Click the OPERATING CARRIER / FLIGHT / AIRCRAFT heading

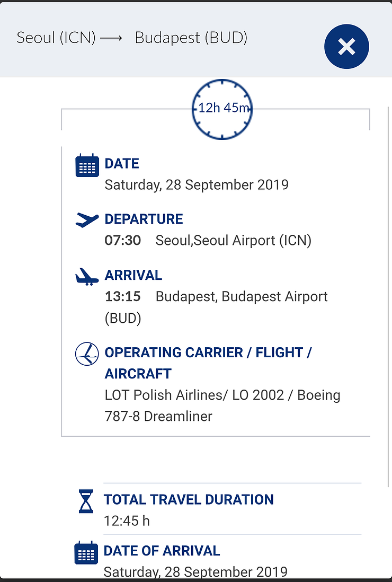point(208,363)
